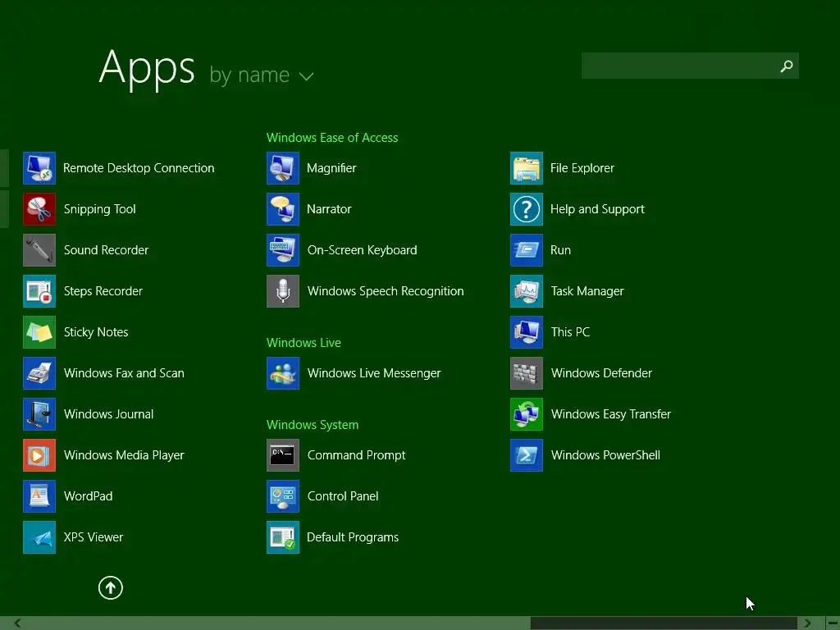Click the 'Windows PowerShell' label

pyautogui.click(x=605, y=455)
